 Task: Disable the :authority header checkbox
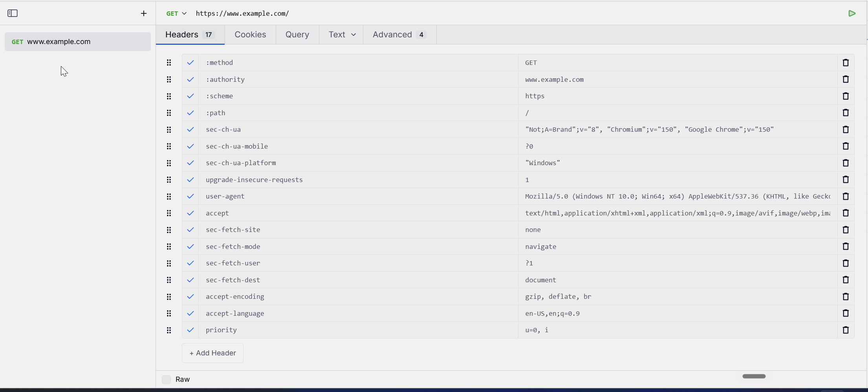tap(190, 79)
